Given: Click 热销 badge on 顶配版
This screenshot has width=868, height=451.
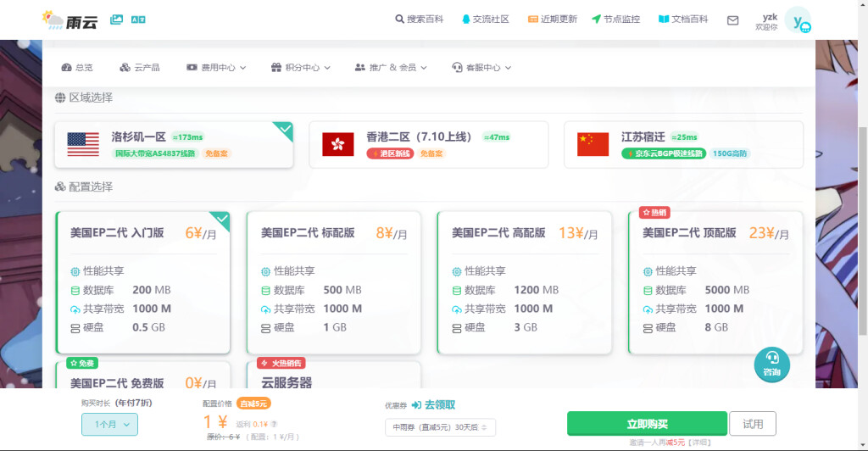Looking at the screenshot, I should [655, 213].
